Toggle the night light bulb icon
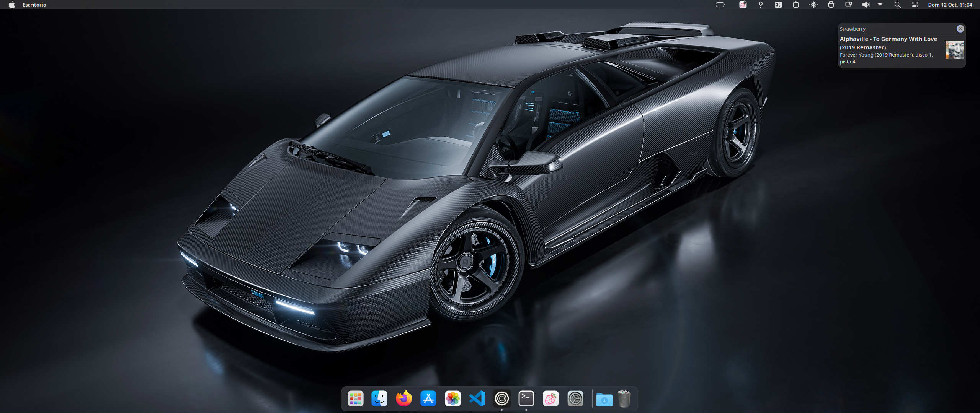This screenshot has width=980, height=413. [x=761, y=5]
